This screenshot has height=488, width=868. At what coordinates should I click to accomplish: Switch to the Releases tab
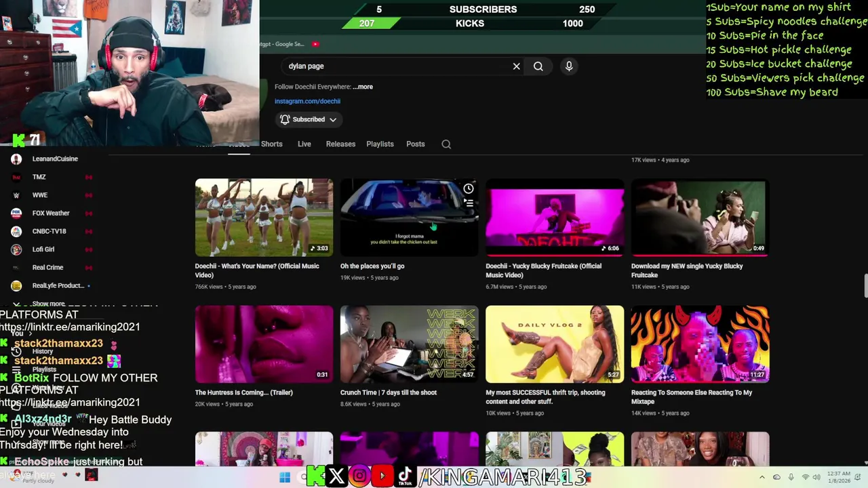[340, 144]
